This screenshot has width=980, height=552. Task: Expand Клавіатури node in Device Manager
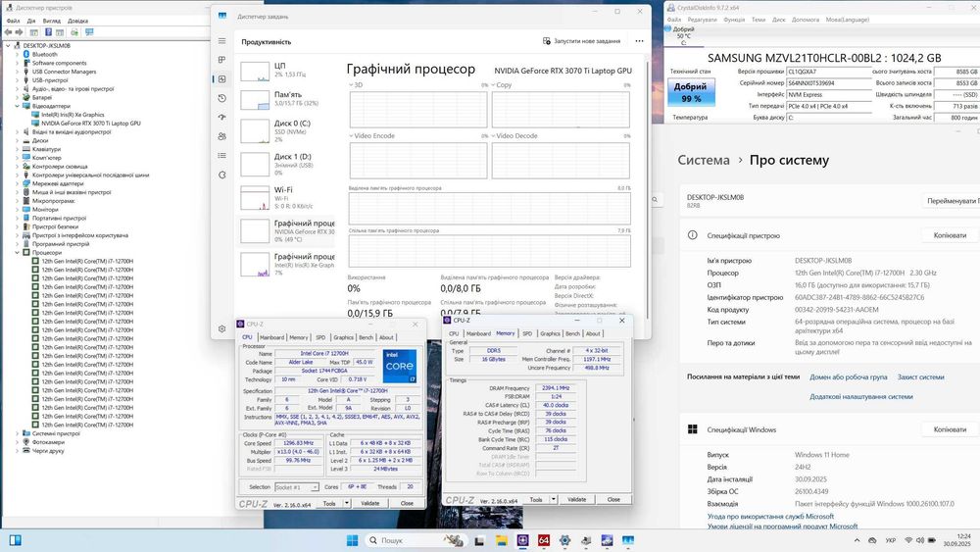[17, 149]
